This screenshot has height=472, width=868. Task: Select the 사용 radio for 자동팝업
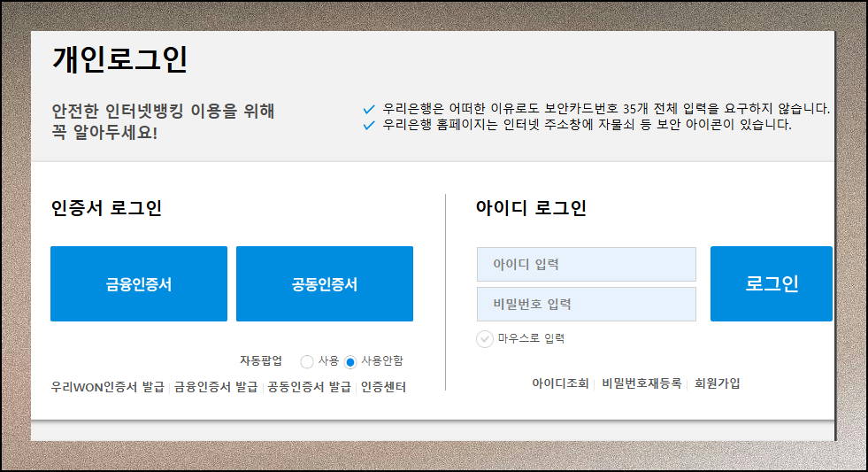(x=307, y=362)
